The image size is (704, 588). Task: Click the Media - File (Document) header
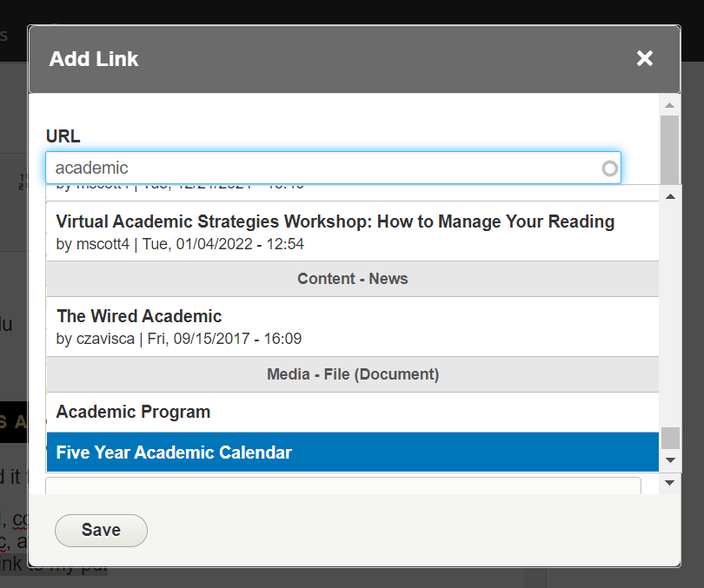point(352,374)
